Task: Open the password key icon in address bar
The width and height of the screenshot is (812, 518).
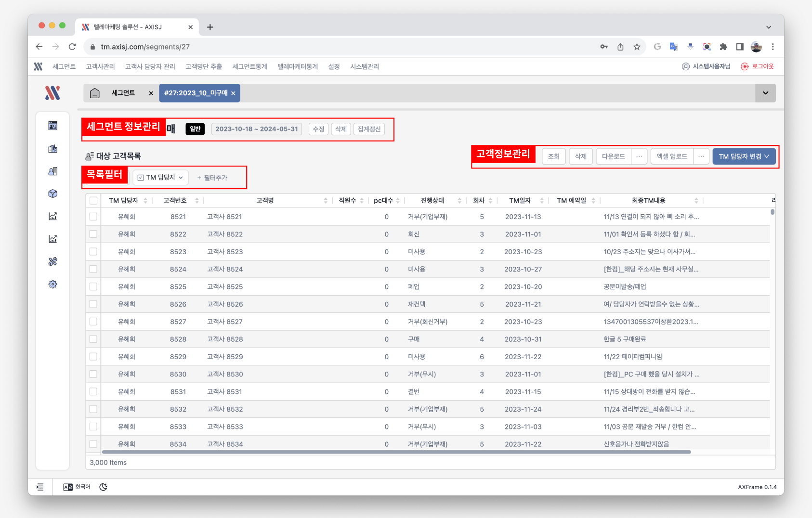Action: [604, 47]
